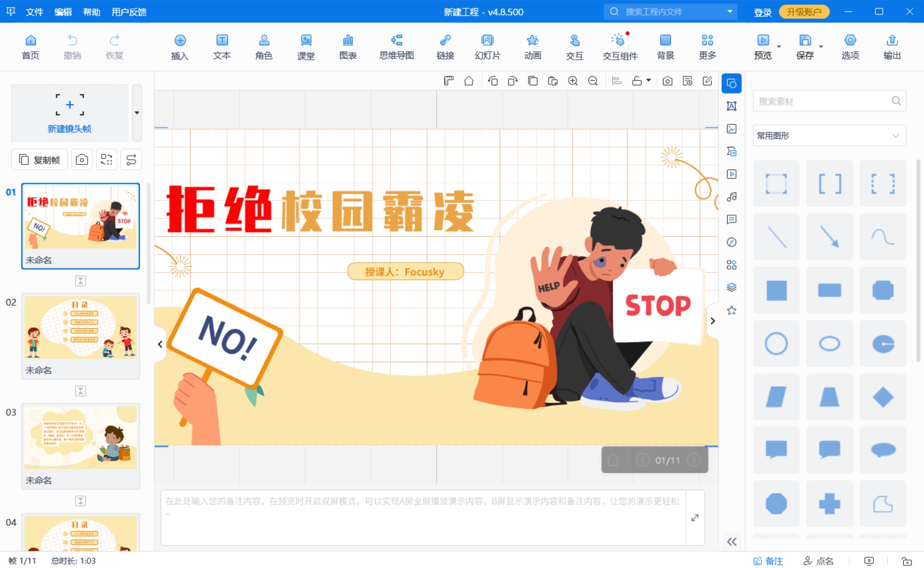Toggle the lock icon in canvas toolbar
This screenshot has height=568, width=924.
tap(637, 81)
